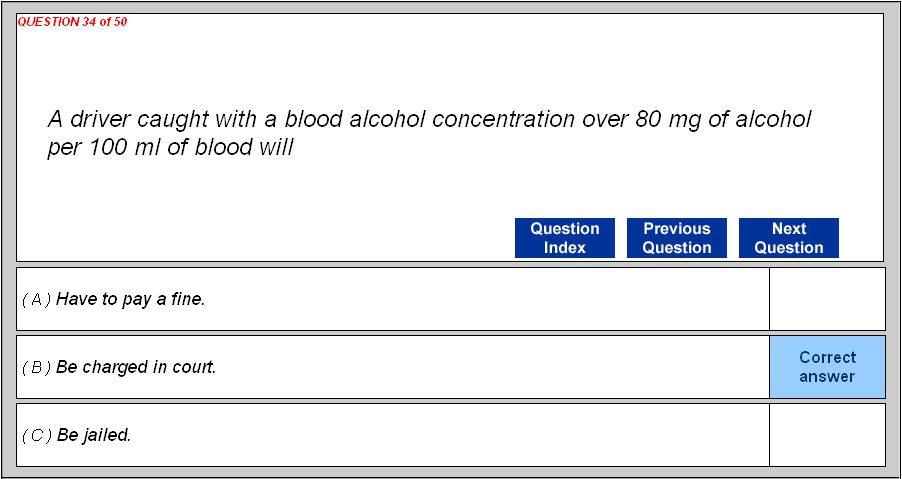
Task: Click the red 'QUESTION 34 of 50' label
Action: (72, 22)
